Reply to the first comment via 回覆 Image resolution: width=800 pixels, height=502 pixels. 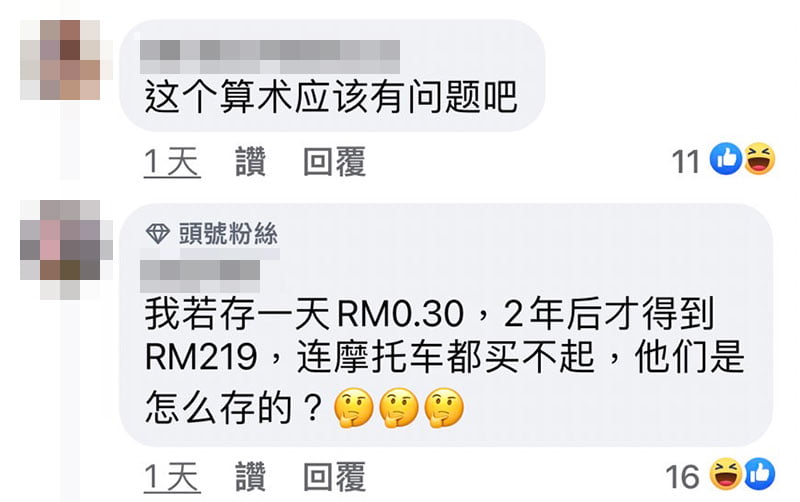[x=334, y=162]
